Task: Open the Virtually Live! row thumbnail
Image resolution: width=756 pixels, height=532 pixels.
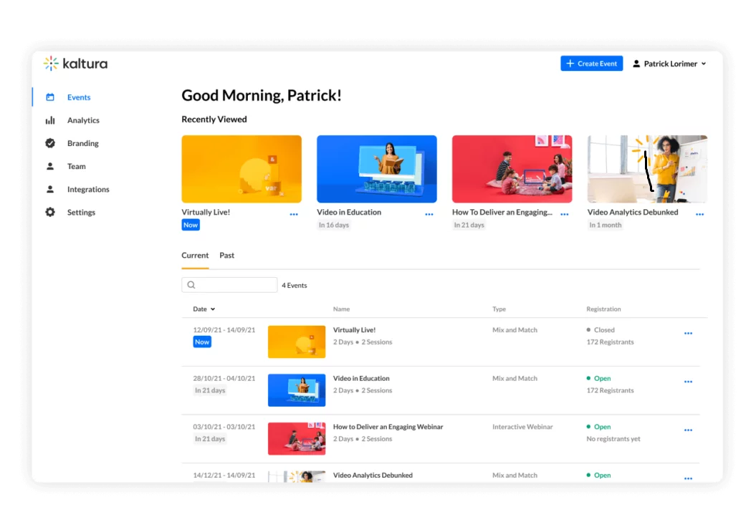Action: [x=296, y=342]
